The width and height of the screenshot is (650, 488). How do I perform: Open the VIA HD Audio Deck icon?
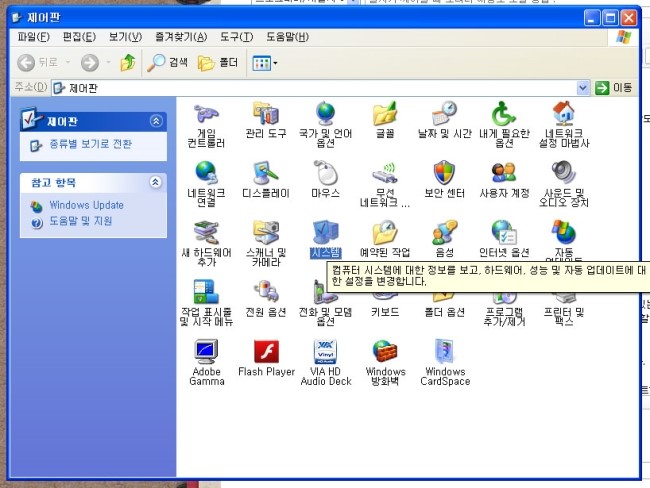325,352
